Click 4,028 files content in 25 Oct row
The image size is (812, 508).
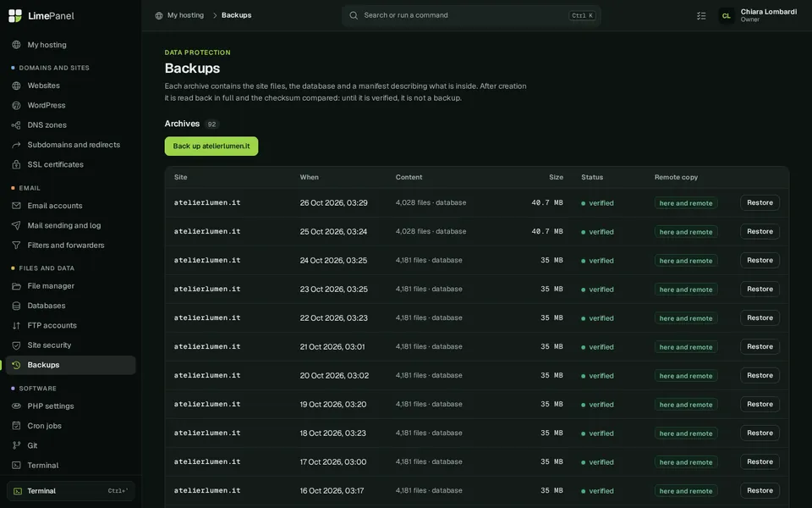431,232
